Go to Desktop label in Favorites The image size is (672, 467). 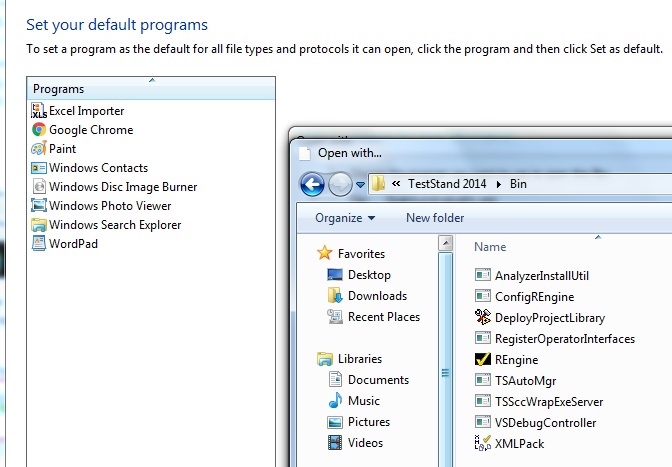[x=369, y=275]
